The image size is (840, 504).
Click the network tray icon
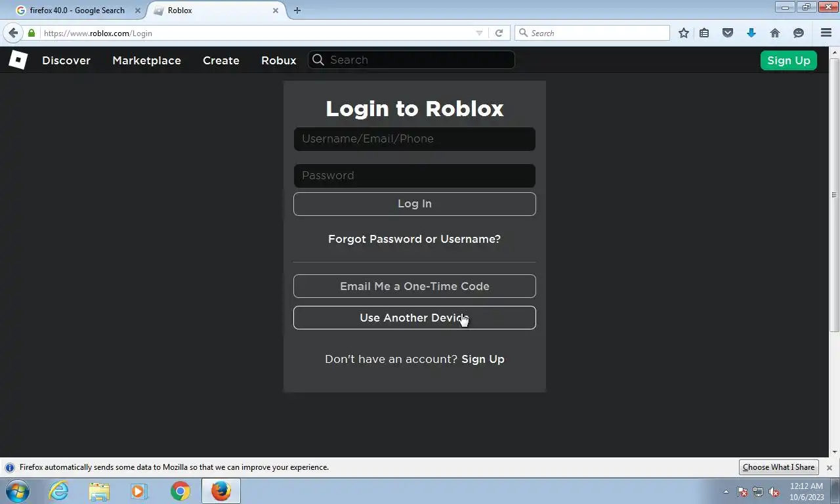758,492
